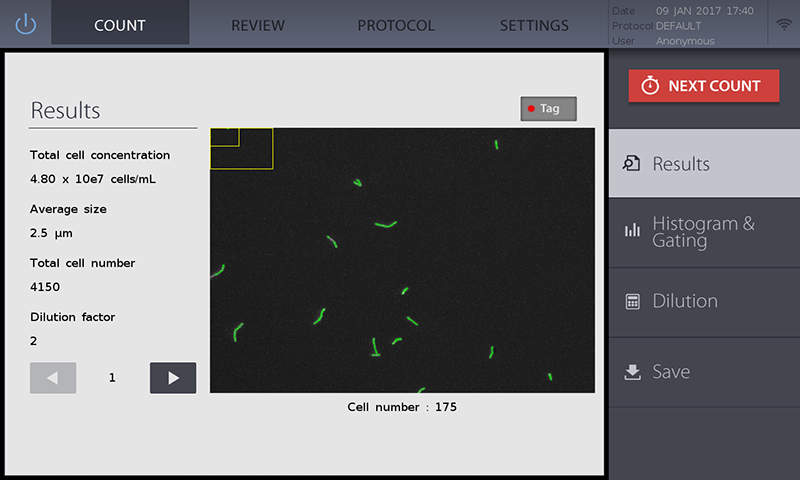The height and width of the screenshot is (480, 800).
Task: Click the histogram bar chart icon
Action: click(x=632, y=230)
